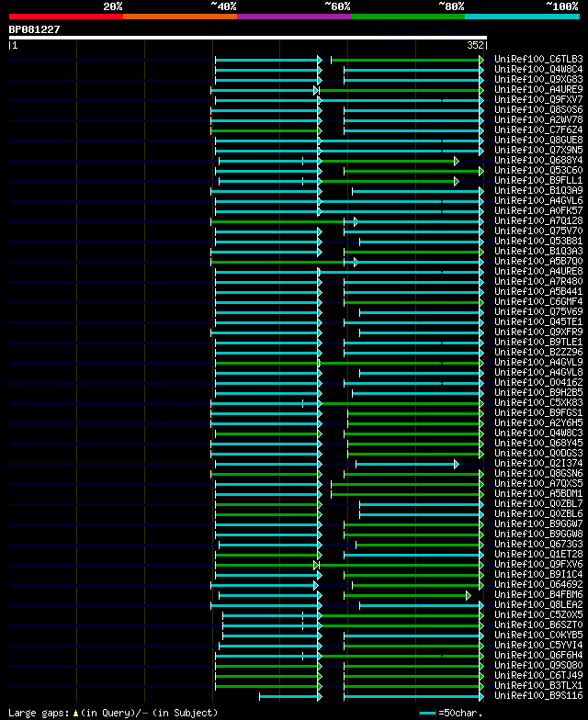Select hit label UniRef100_A5BDM1
588x720 pixels.
[x=538, y=494]
